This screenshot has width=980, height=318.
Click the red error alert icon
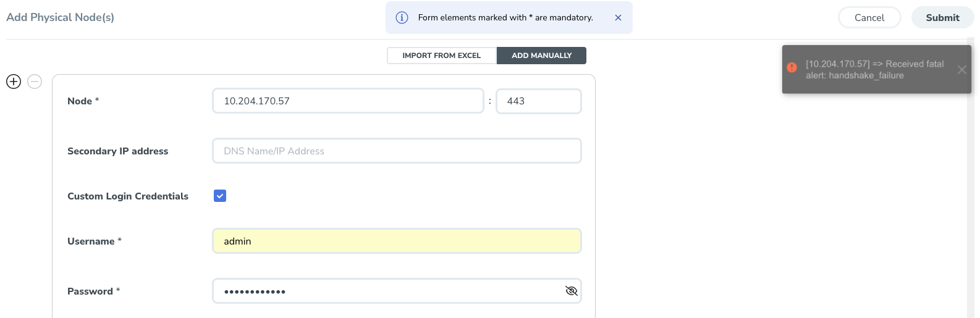pos(792,68)
